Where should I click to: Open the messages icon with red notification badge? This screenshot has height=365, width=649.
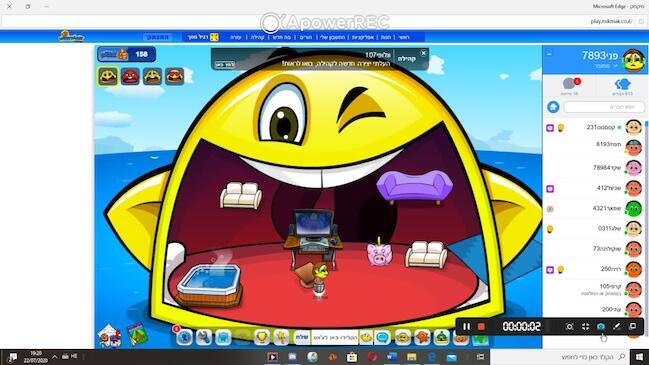(570, 86)
